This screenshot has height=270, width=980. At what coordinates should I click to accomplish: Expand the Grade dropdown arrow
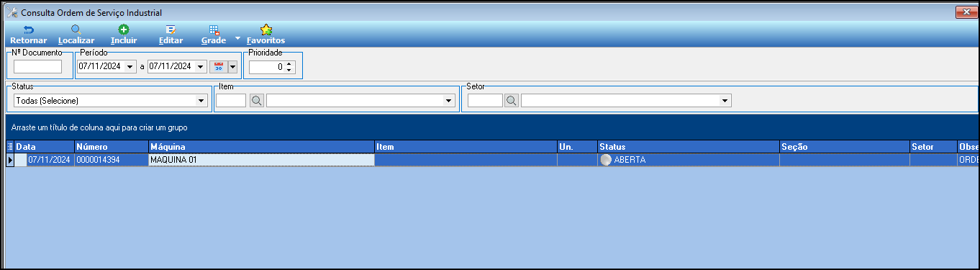click(x=237, y=37)
